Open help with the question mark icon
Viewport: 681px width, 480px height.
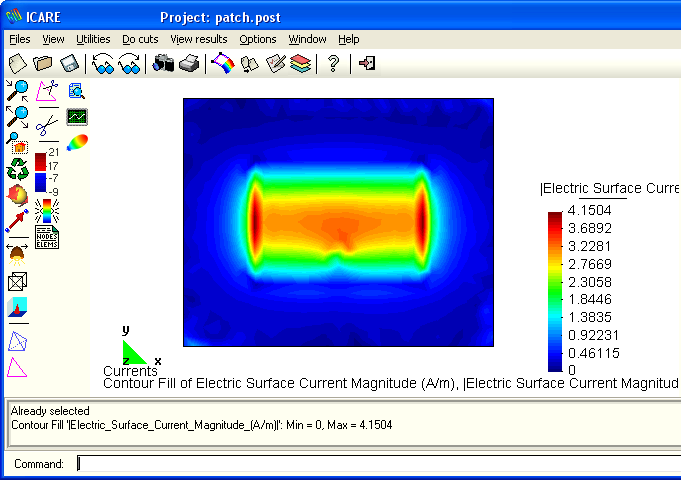pyautogui.click(x=333, y=63)
